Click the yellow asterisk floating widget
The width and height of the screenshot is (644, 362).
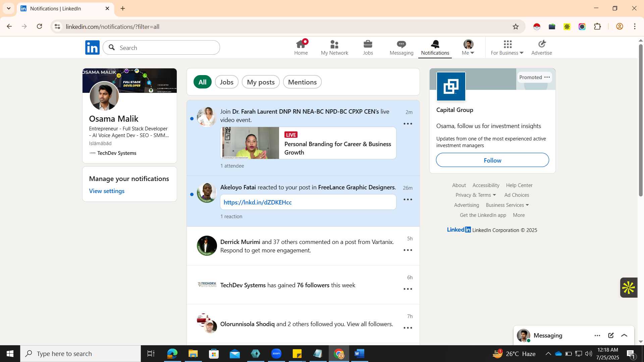(629, 288)
